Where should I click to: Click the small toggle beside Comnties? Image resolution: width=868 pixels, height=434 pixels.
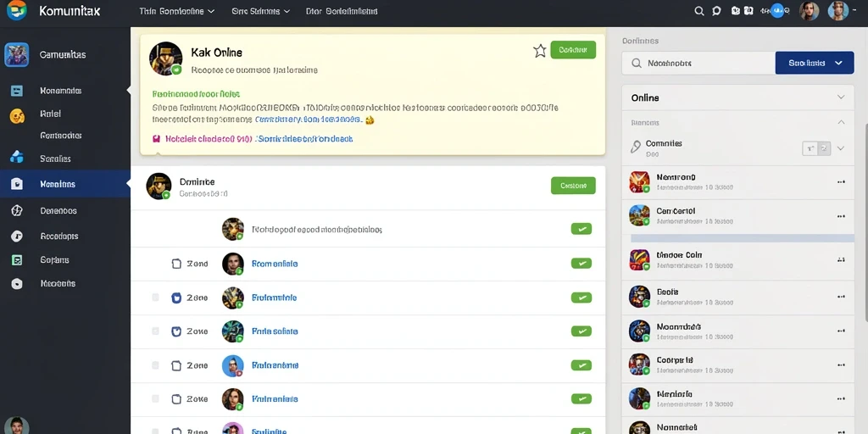tap(816, 148)
